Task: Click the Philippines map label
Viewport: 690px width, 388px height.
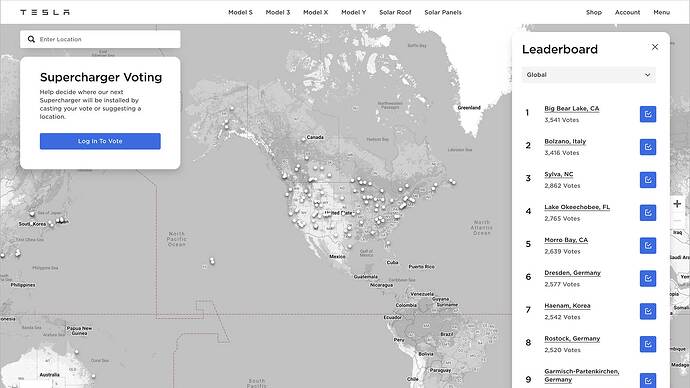Action: click(23, 285)
